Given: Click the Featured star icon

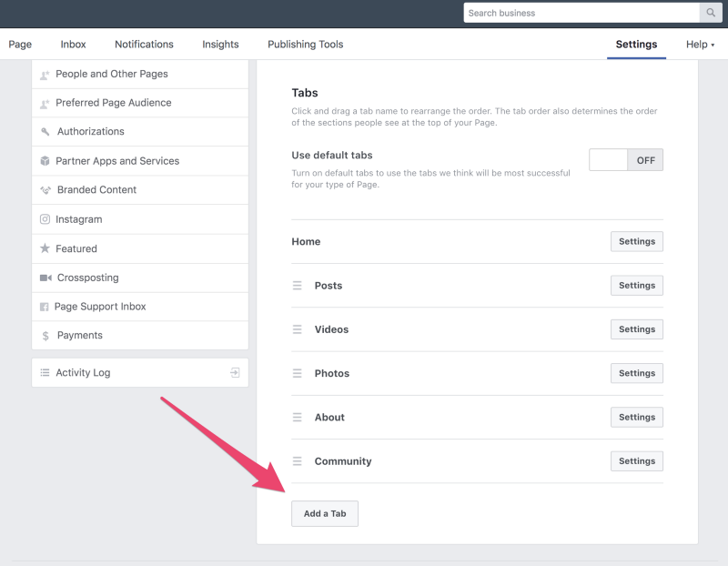Looking at the screenshot, I should tap(45, 248).
